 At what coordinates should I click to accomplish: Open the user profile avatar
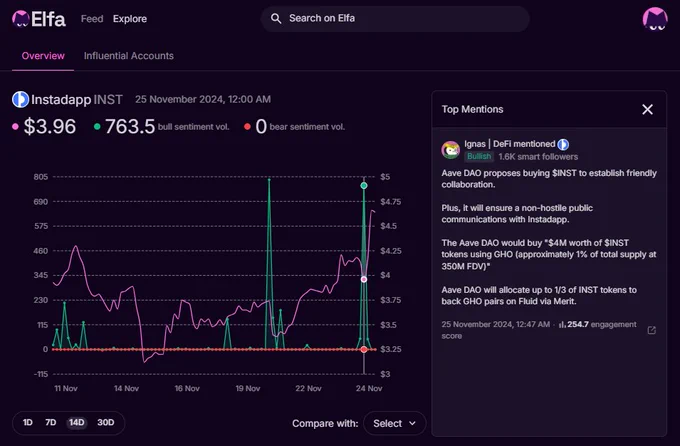pos(654,19)
